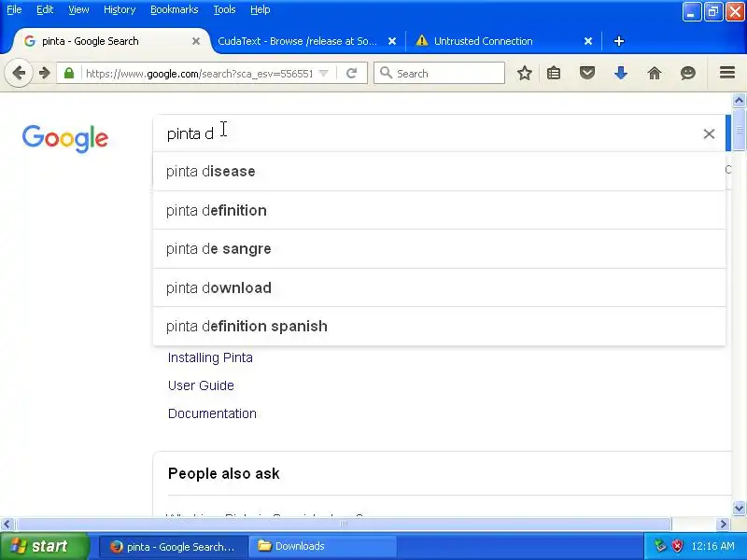Image resolution: width=747 pixels, height=560 pixels.
Task: Click the vertical scrollbar down arrow
Action: click(x=739, y=508)
